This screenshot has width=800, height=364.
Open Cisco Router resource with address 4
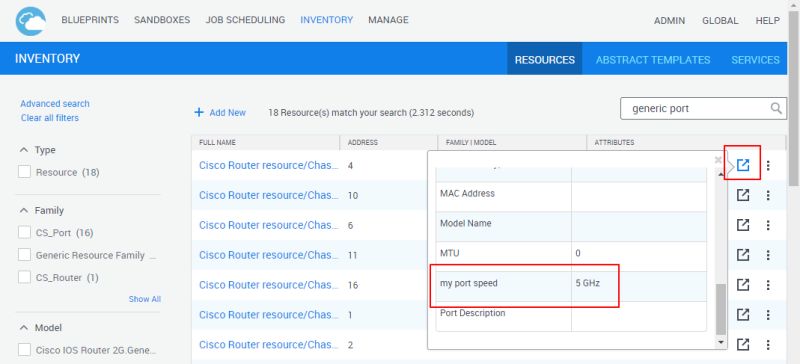pyautogui.click(x=268, y=165)
